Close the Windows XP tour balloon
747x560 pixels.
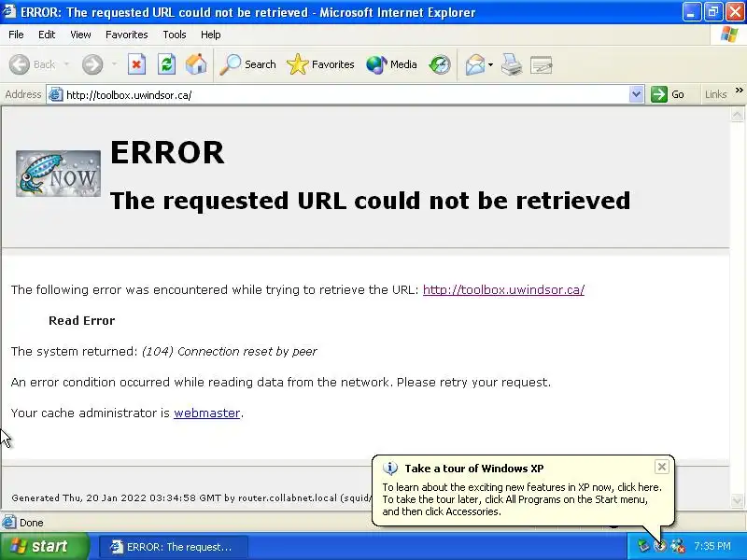(662, 467)
